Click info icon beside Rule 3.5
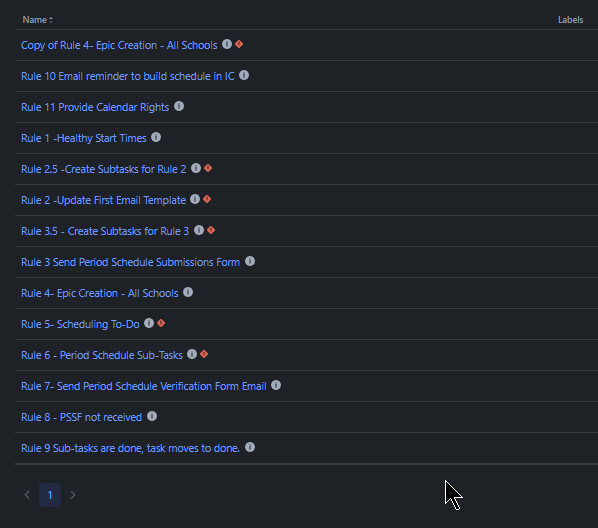 tap(199, 230)
